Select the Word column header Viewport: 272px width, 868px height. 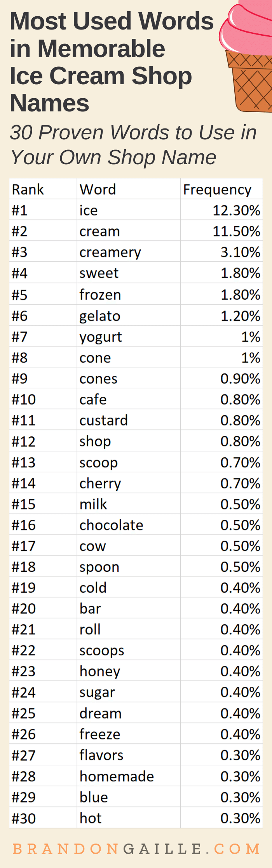[98, 189]
